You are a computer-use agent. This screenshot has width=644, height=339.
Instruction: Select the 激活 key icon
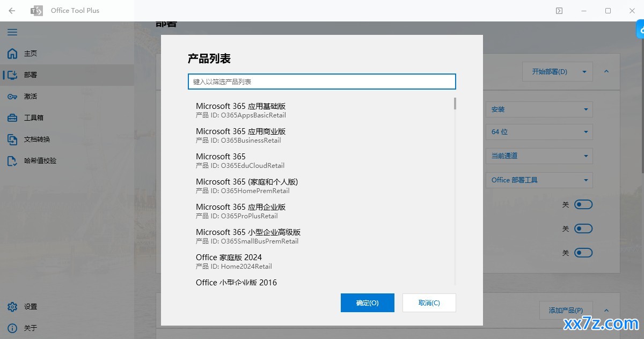[12, 97]
